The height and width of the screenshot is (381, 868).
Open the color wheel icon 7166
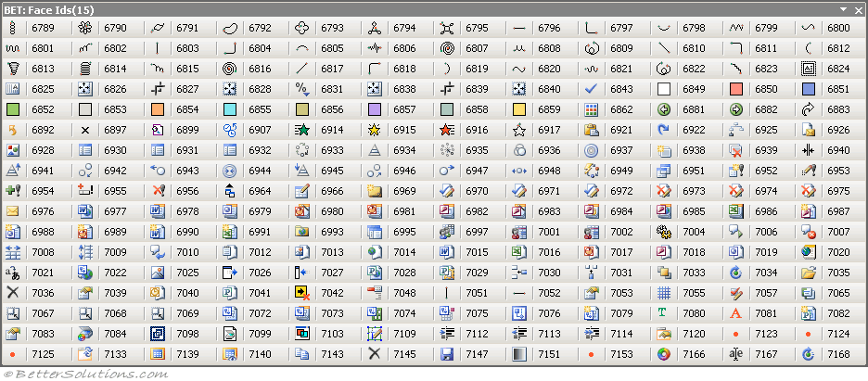tap(664, 354)
